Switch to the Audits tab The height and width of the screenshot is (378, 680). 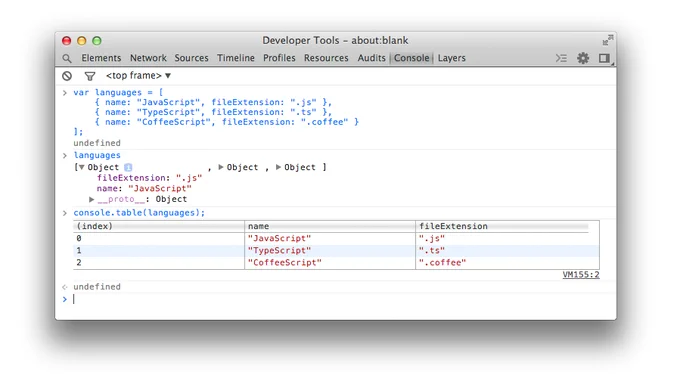[x=372, y=58]
